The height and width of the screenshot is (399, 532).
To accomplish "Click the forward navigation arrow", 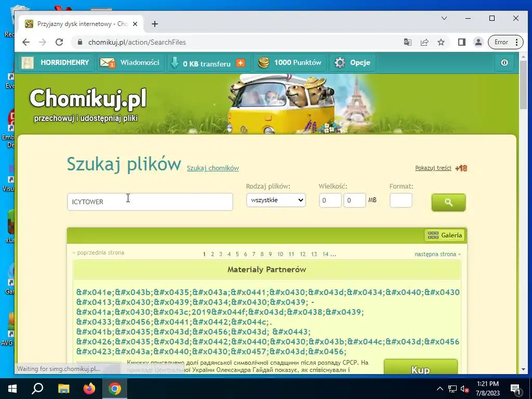I will pos(43,42).
